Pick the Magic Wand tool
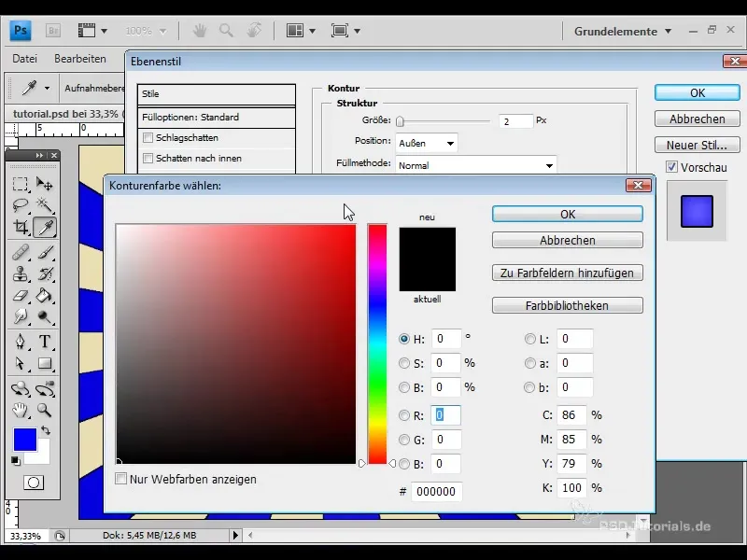The image size is (747, 560). (x=45, y=205)
